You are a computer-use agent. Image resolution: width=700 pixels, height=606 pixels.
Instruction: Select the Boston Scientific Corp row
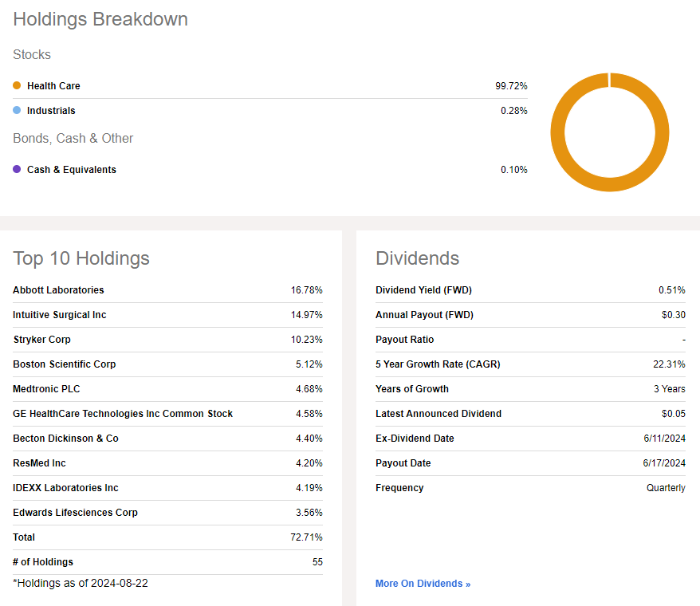64,364
